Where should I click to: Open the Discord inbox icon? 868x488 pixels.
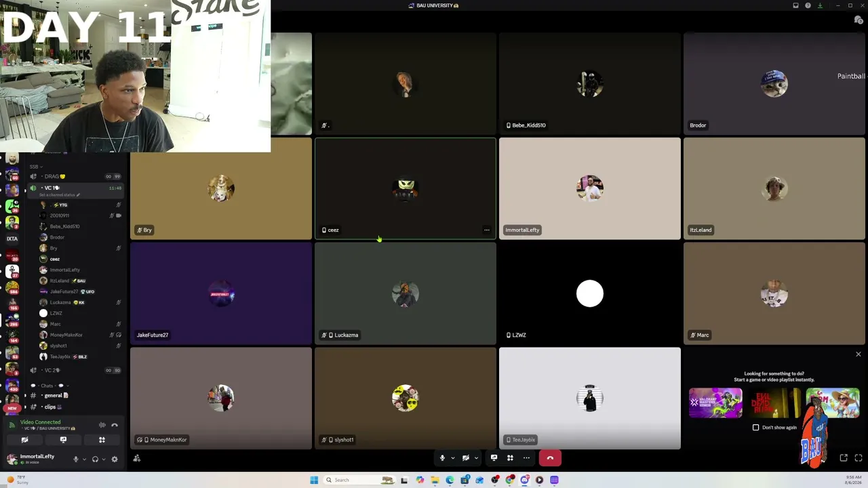(x=795, y=5)
